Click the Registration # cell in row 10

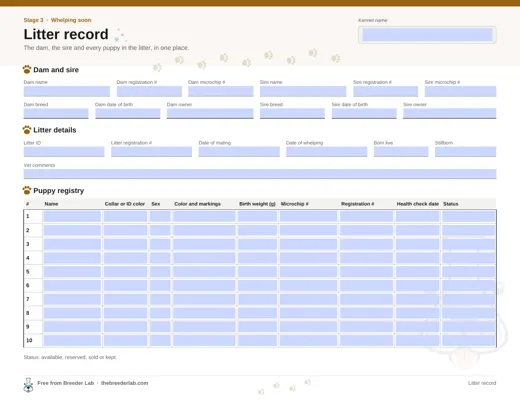click(x=366, y=340)
